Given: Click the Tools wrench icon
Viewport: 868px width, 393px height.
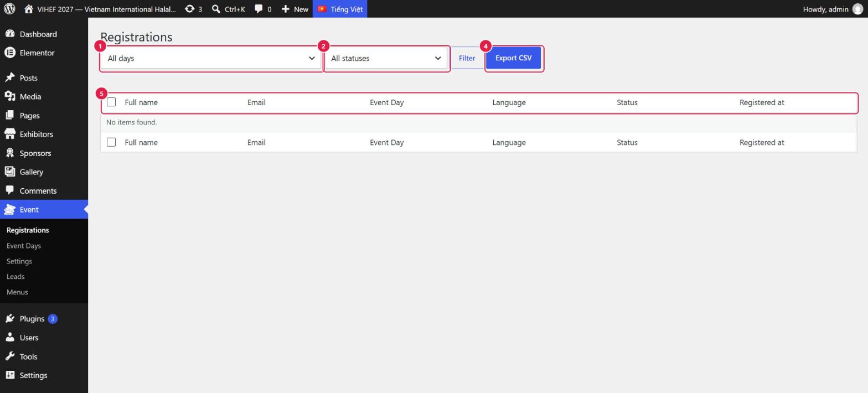Looking at the screenshot, I should click(10, 356).
